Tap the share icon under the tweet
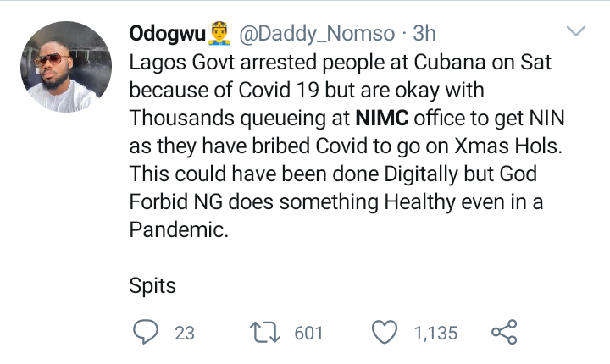The image size is (610, 364). 504,333
